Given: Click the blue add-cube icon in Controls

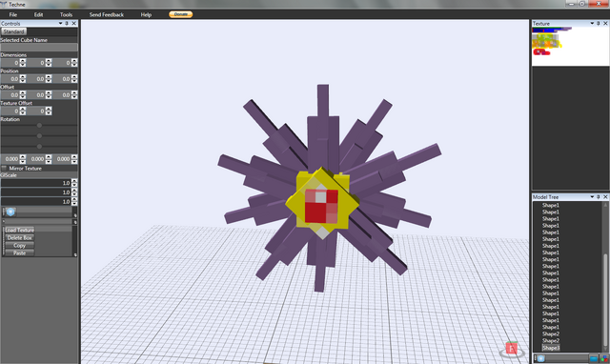Looking at the screenshot, I should pyautogui.click(x=10, y=212).
